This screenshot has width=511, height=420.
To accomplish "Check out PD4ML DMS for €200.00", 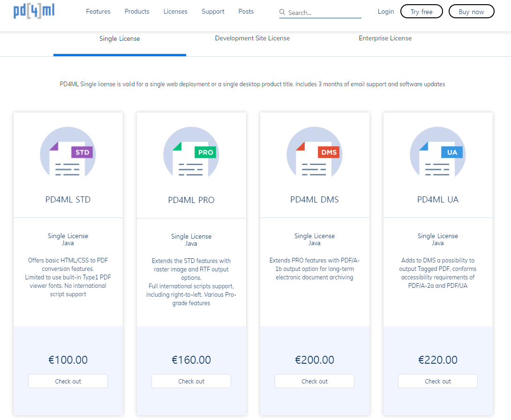I will [x=315, y=381].
